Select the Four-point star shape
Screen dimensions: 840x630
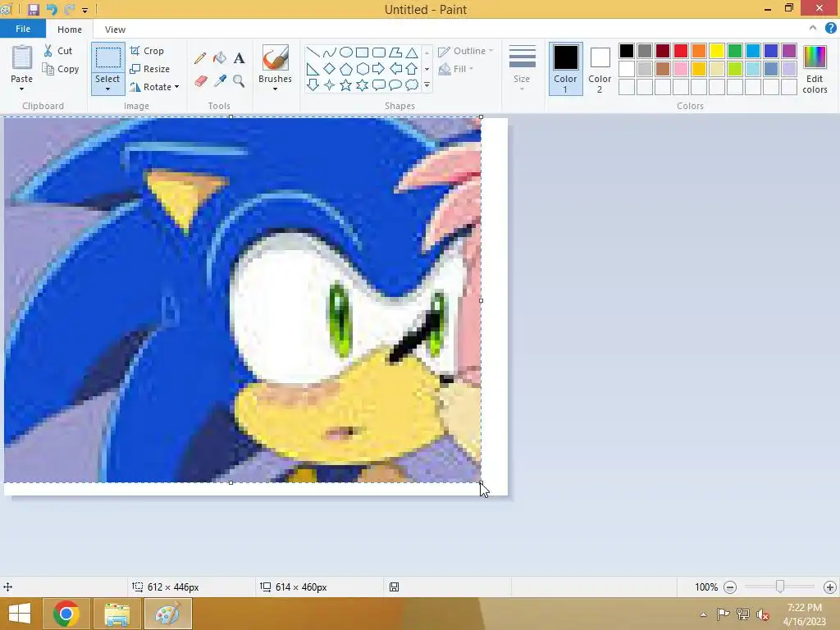[x=330, y=84]
